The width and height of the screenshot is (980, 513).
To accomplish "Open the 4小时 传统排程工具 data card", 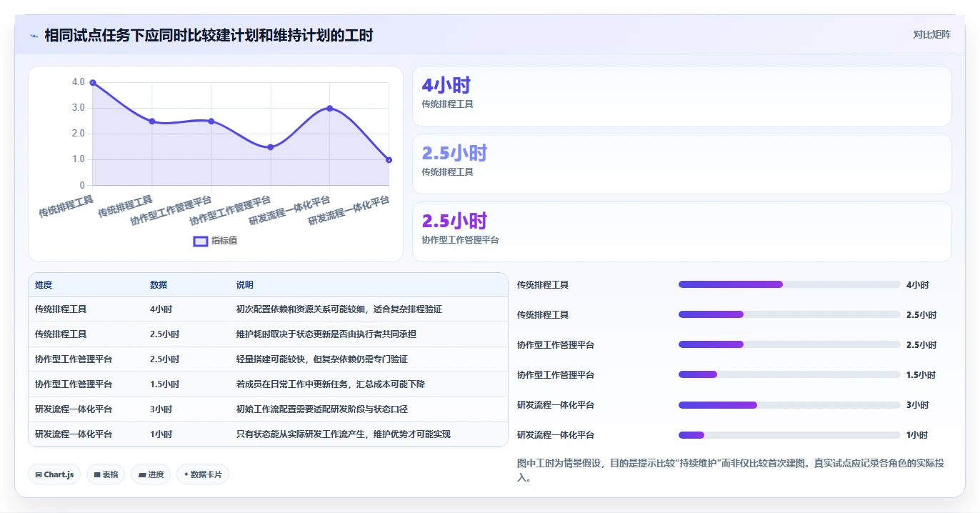I will tap(682, 96).
